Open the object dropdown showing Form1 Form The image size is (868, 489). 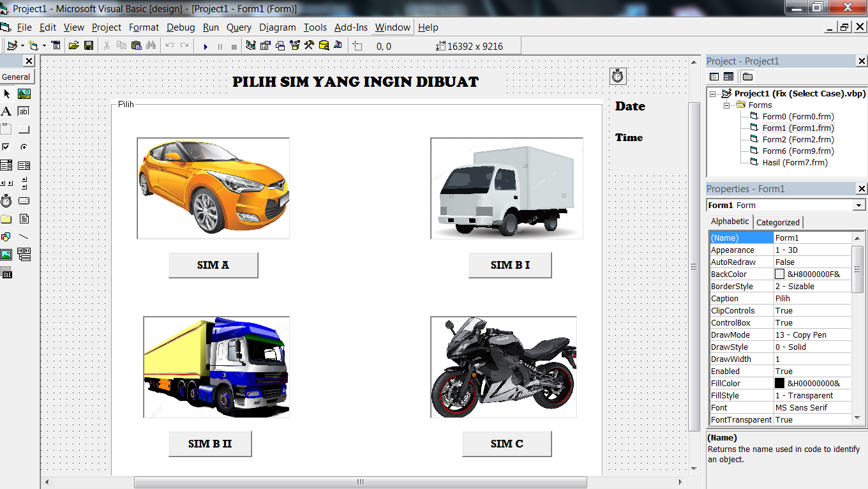pyautogui.click(x=858, y=205)
